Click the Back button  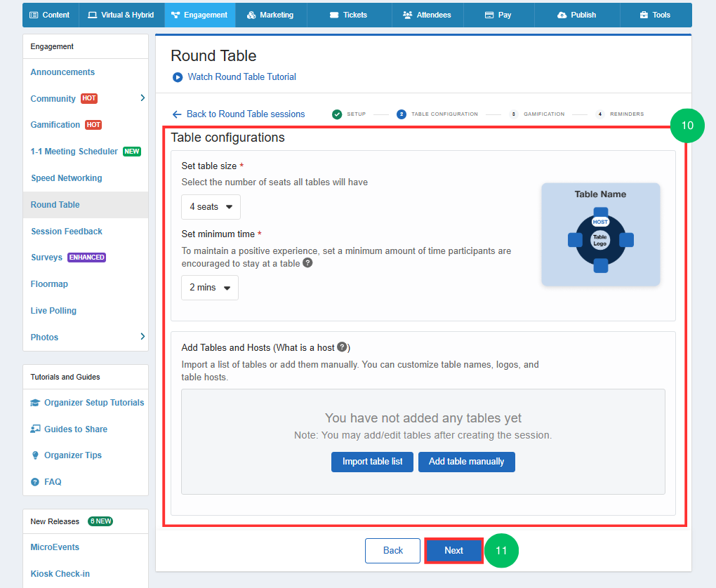[x=392, y=551]
